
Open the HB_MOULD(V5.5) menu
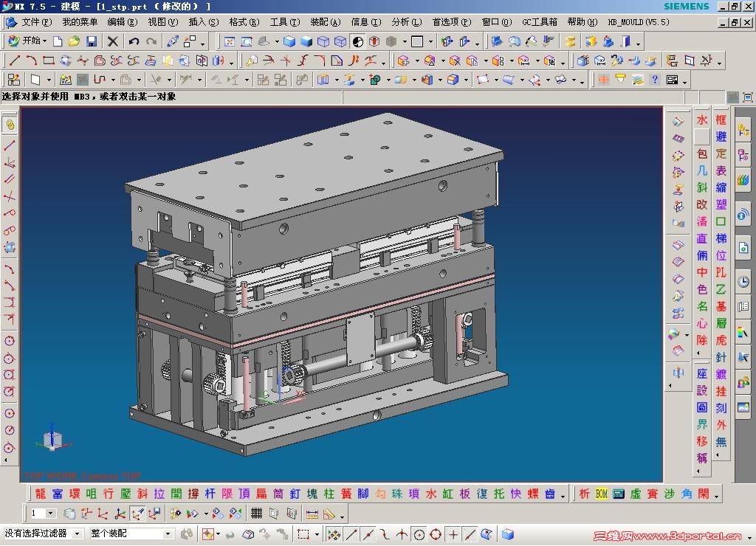[639, 22]
